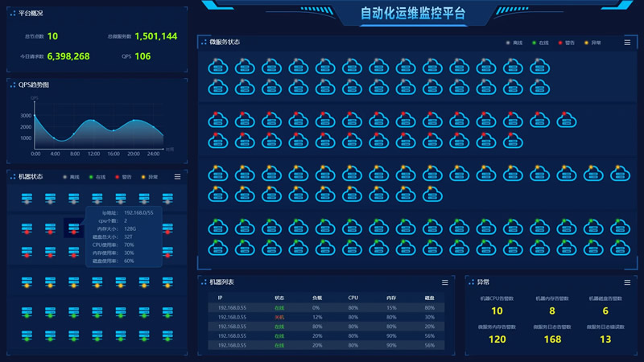
Task: Click last gray offline server in 机器状态
Action: (167, 199)
